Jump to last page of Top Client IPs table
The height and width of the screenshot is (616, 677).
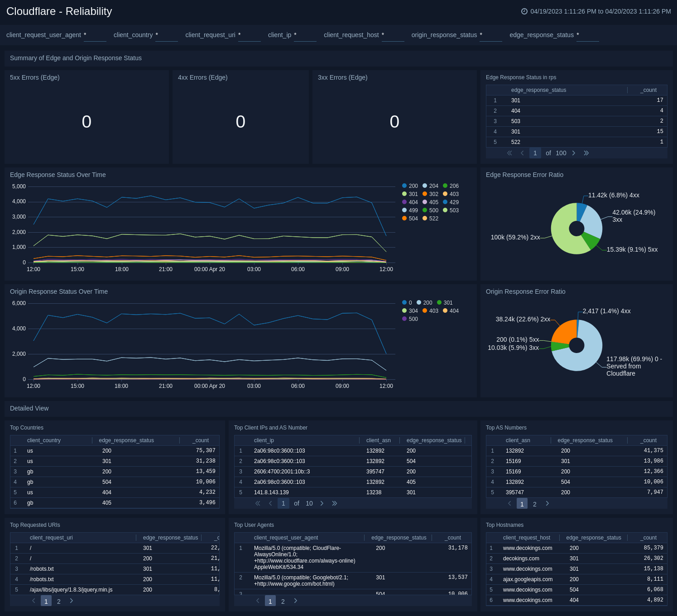coord(335,503)
